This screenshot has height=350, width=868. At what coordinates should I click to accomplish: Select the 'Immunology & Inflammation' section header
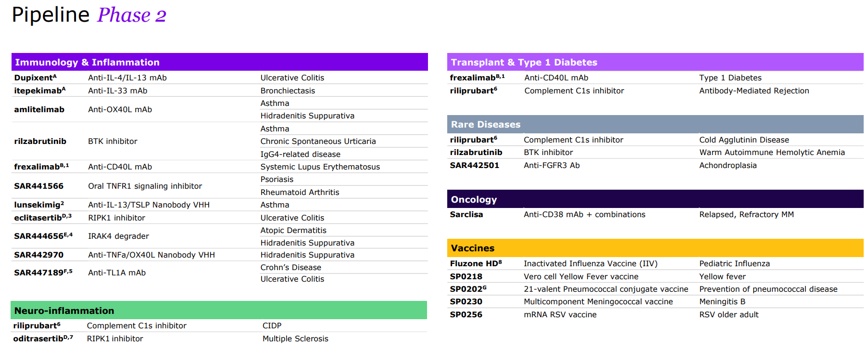(220, 62)
